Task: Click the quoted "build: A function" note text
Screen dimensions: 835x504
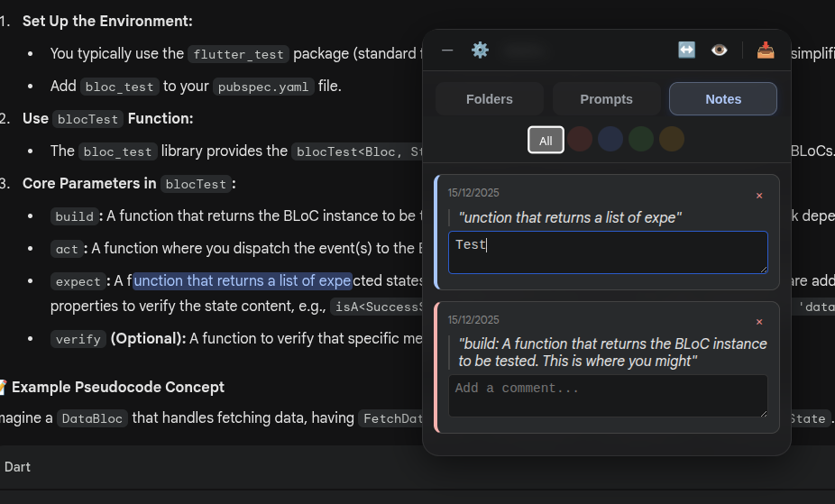Action: pos(612,353)
